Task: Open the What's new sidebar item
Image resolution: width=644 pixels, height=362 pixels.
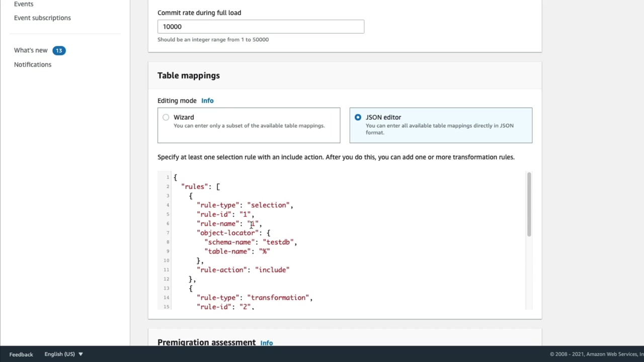Action: pos(31,50)
